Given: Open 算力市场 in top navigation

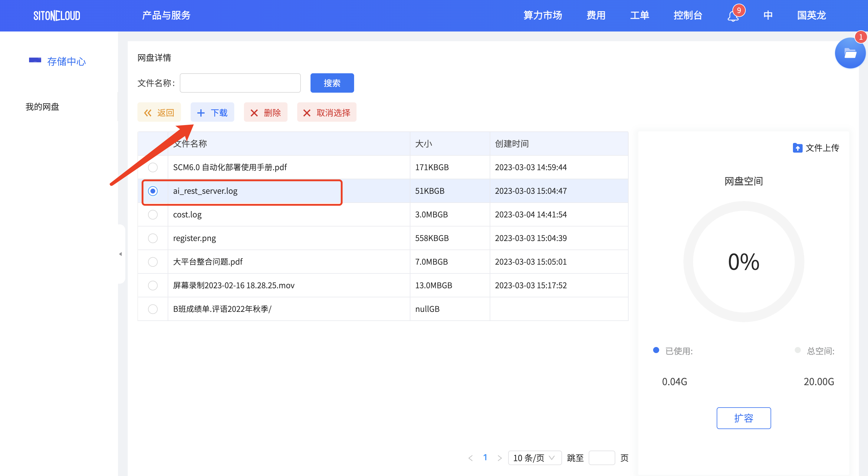Looking at the screenshot, I should (542, 15).
